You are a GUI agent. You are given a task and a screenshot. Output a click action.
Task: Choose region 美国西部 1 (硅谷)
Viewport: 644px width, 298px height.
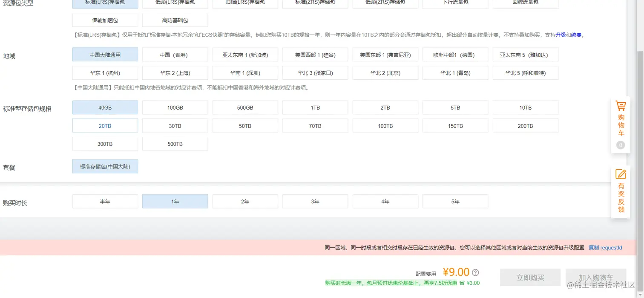pyautogui.click(x=315, y=55)
